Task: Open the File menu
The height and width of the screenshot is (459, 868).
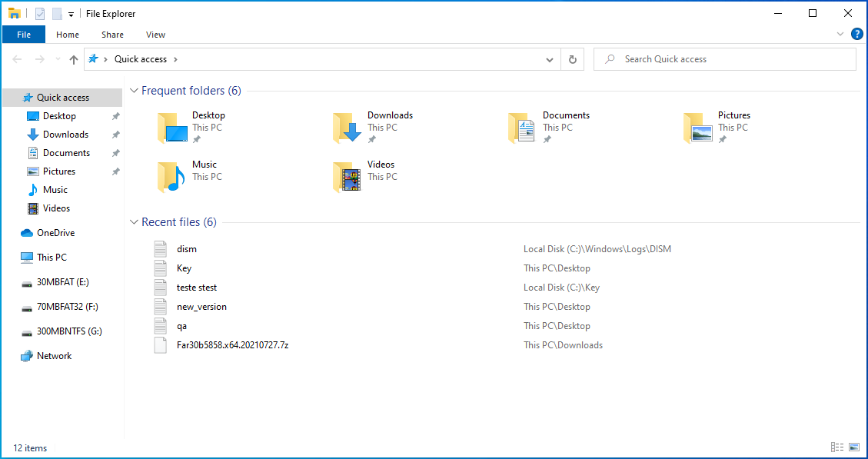Action: [x=24, y=35]
